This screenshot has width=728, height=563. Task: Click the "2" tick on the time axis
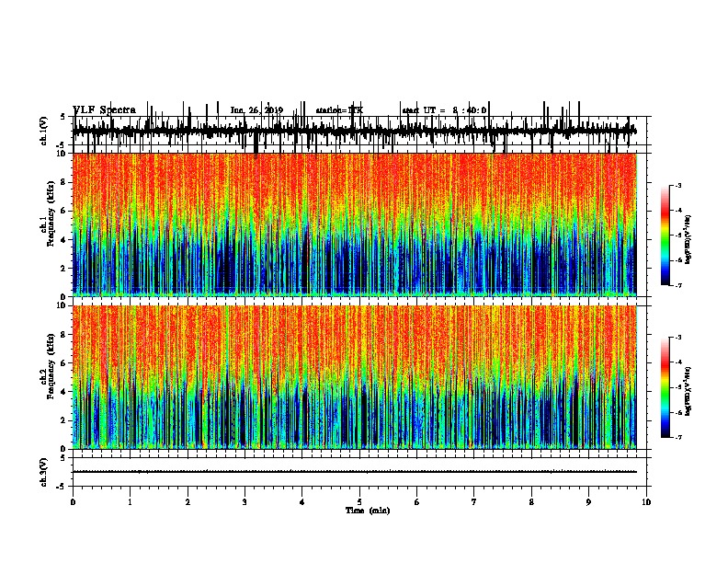tap(188, 502)
